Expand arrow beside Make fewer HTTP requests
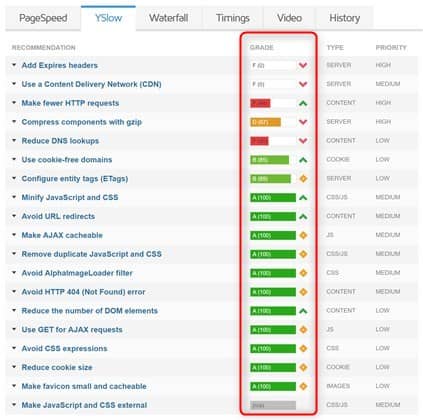The image size is (423, 420). [x=14, y=103]
